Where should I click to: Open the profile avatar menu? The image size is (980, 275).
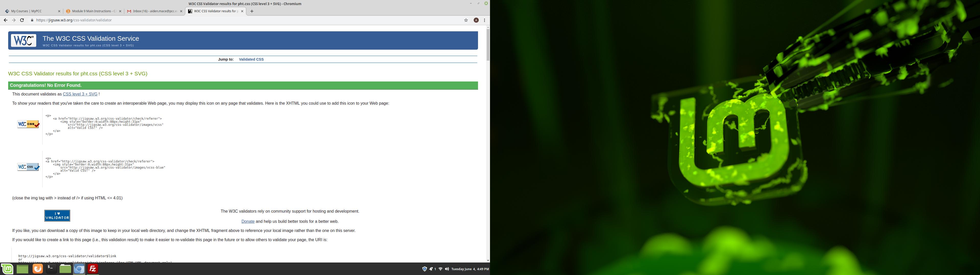(476, 20)
